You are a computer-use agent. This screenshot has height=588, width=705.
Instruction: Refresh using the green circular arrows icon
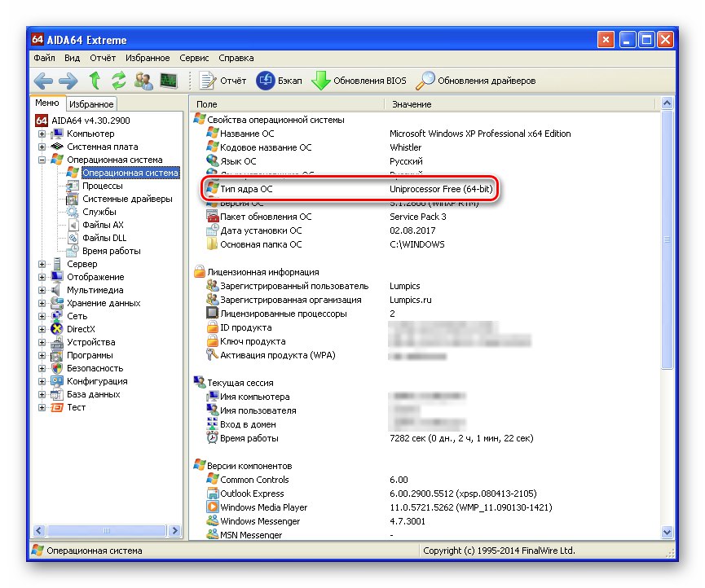tap(119, 81)
